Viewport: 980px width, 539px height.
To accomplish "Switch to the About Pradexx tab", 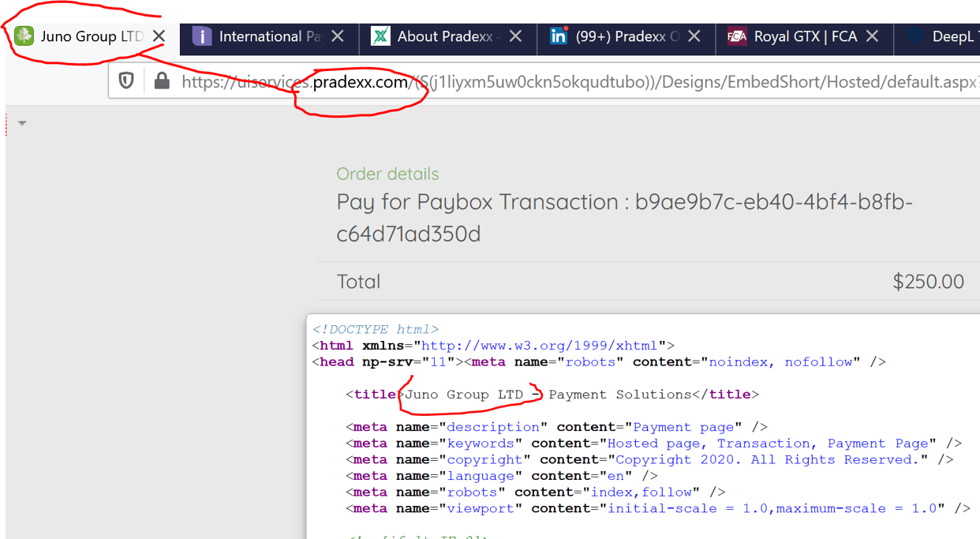I will [x=447, y=37].
